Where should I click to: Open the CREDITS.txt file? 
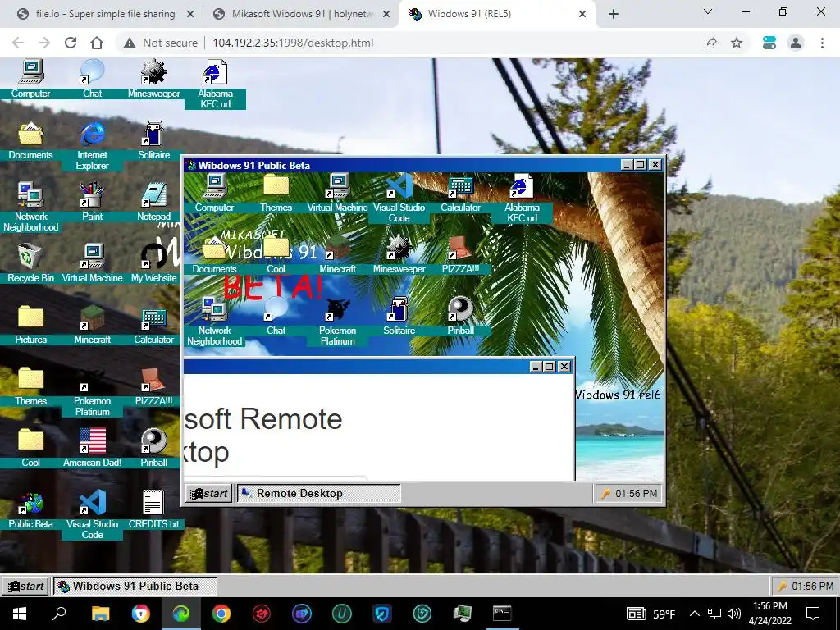pos(153,510)
